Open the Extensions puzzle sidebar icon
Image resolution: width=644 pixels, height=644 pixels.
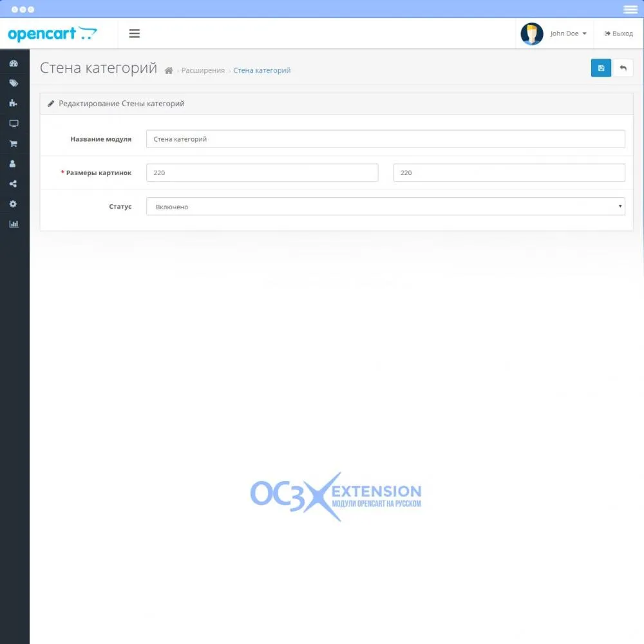coord(13,103)
